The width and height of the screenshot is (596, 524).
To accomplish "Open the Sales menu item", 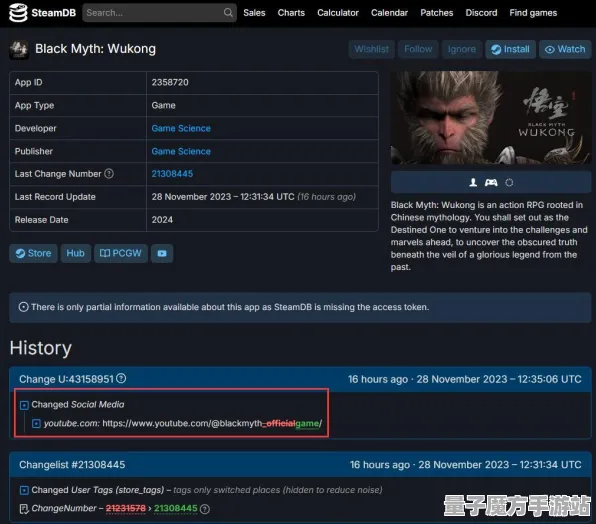I will (254, 13).
